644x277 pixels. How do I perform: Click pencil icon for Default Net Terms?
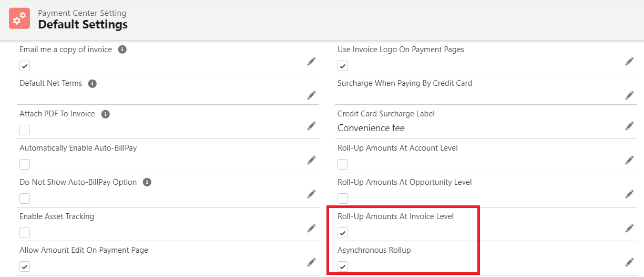coord(311,95)
